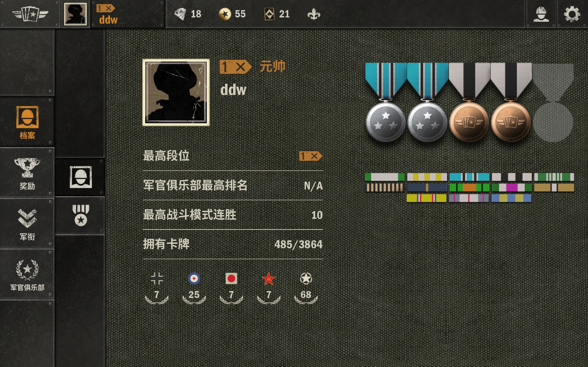The width and height of the screenshot is (588, 367).
Task: Click the small avatar thumbnail in header
Action: point(75,14)
